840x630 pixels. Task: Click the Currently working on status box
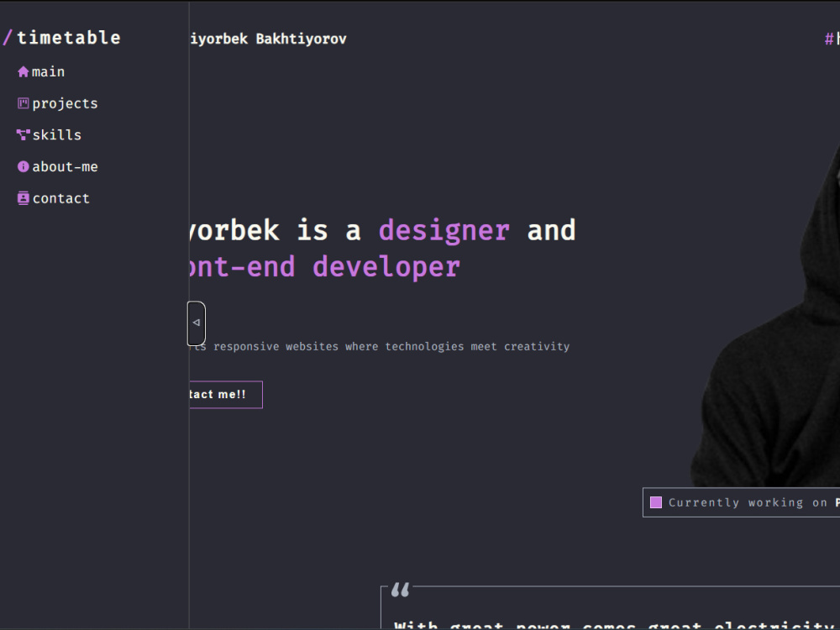pyautogui.click(x=742, y=502)
